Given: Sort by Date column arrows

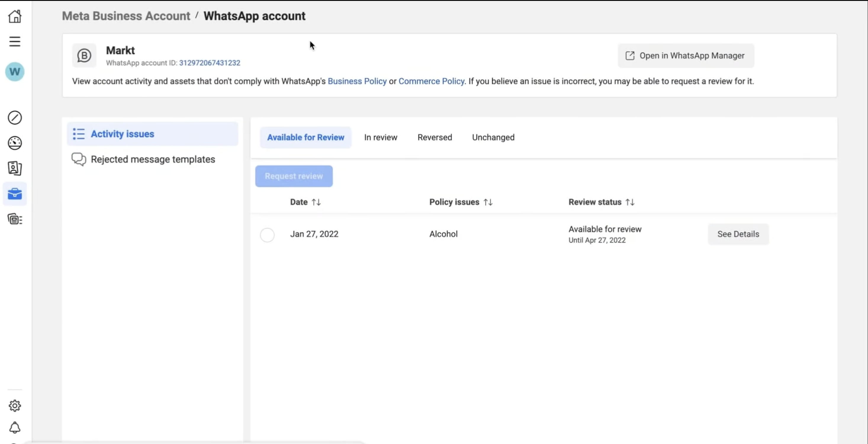Looking at the screenshot, I should coord(316,202).
